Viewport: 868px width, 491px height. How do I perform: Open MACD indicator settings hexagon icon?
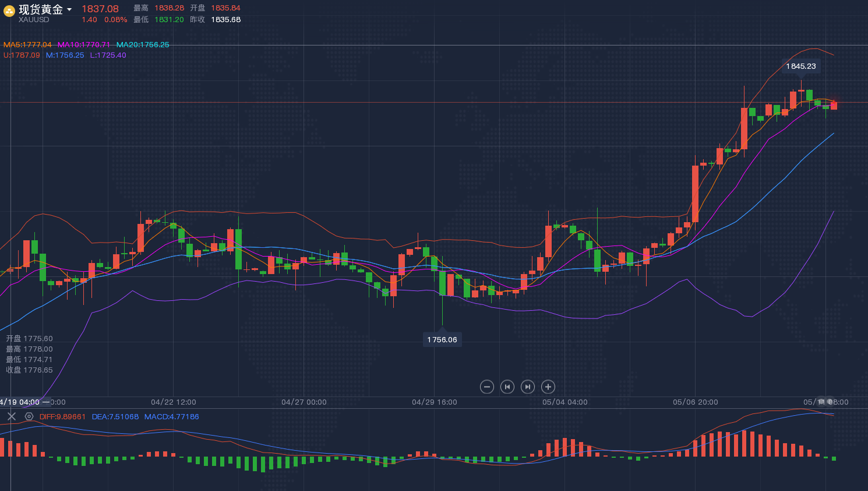[x=29, y=416]
